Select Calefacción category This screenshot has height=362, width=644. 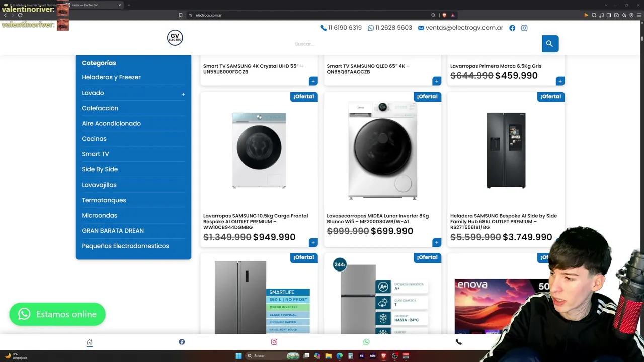pyautogui.click(x=100, y=108)
